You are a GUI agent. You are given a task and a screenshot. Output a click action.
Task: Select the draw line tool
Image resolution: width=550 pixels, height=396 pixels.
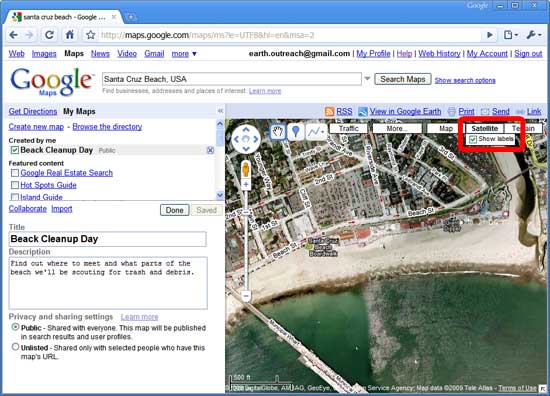point(315,132)
